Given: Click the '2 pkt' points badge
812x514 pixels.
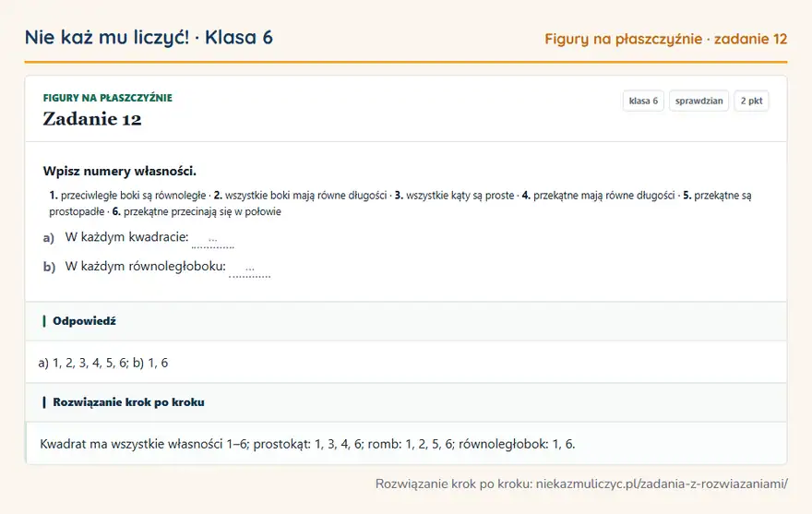Looking at the screenshot, I should [x=751, y=101].
